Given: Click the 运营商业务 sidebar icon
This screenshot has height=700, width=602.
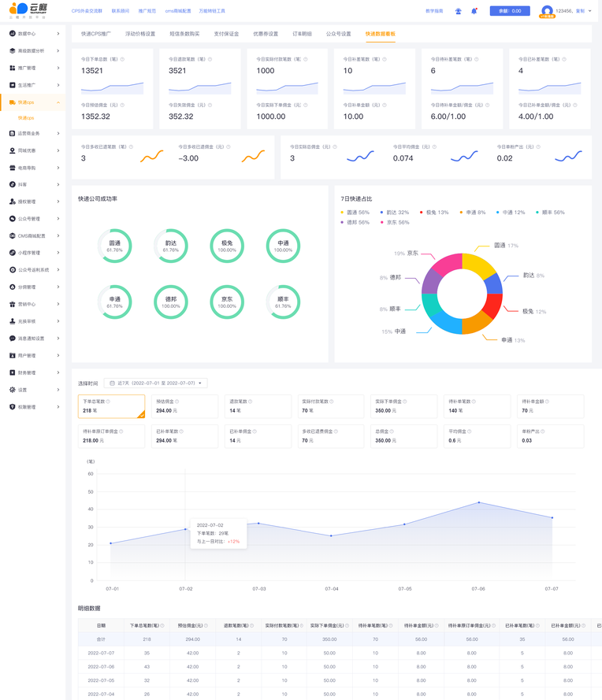Looking at the screenshot, I should click(x=13, y=134).
